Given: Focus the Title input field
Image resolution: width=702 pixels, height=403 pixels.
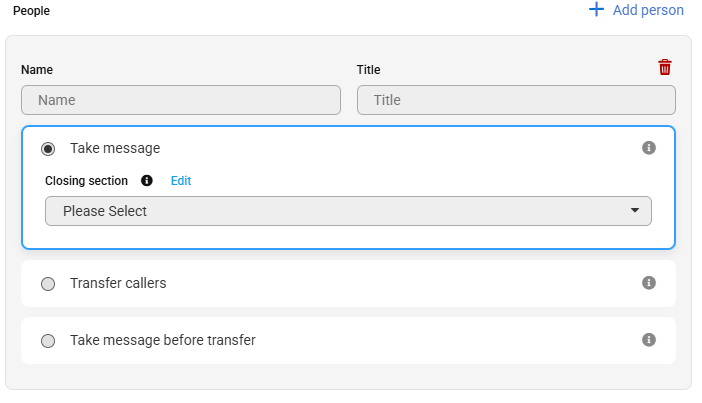Looking at the screenshot, I should [516, 100].
